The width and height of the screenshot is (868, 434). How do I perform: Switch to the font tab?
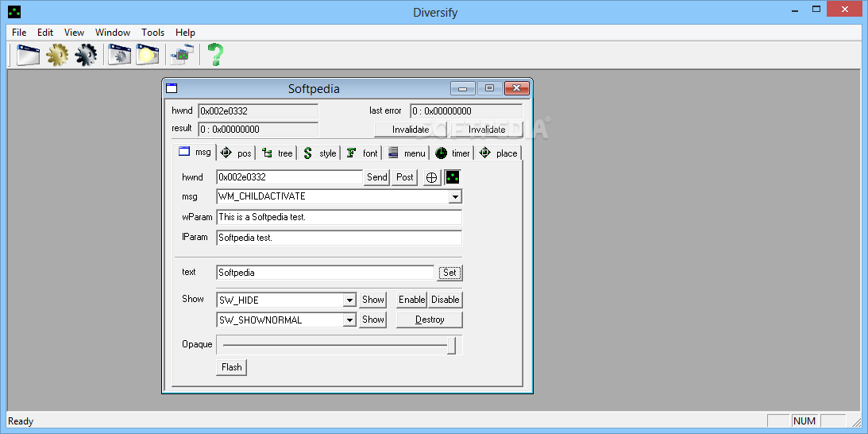[362, 153]
